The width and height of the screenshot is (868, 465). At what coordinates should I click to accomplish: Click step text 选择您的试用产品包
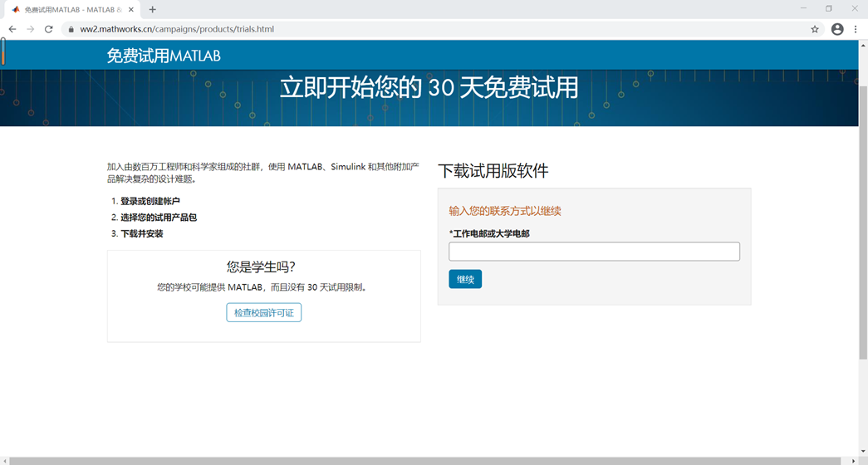159,217
